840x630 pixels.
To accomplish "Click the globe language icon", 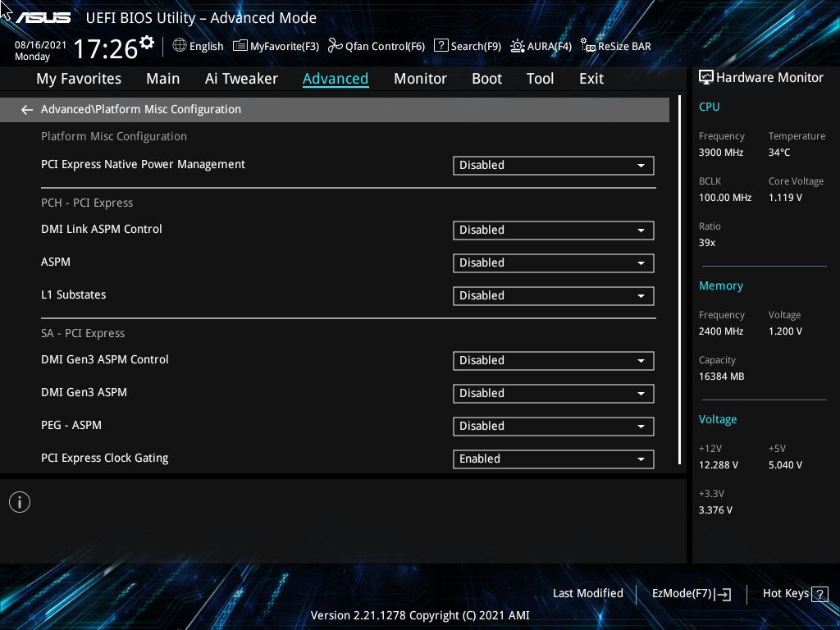I will pos(180,46).
